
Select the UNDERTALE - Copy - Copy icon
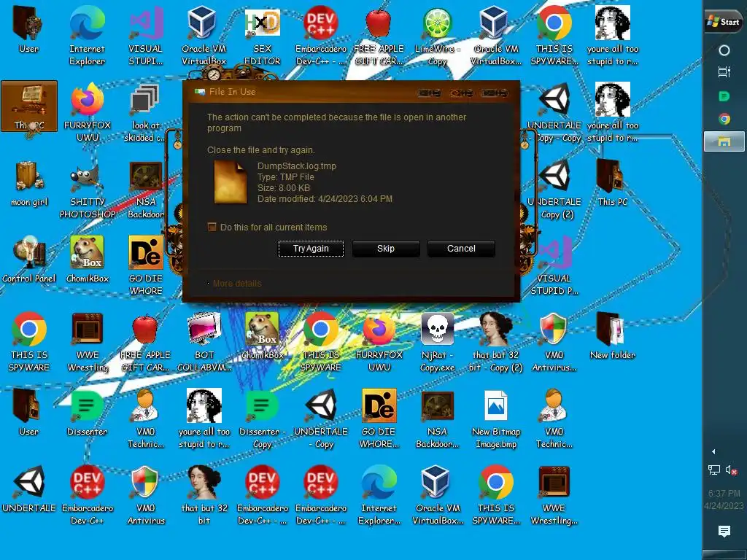(554, 113)
